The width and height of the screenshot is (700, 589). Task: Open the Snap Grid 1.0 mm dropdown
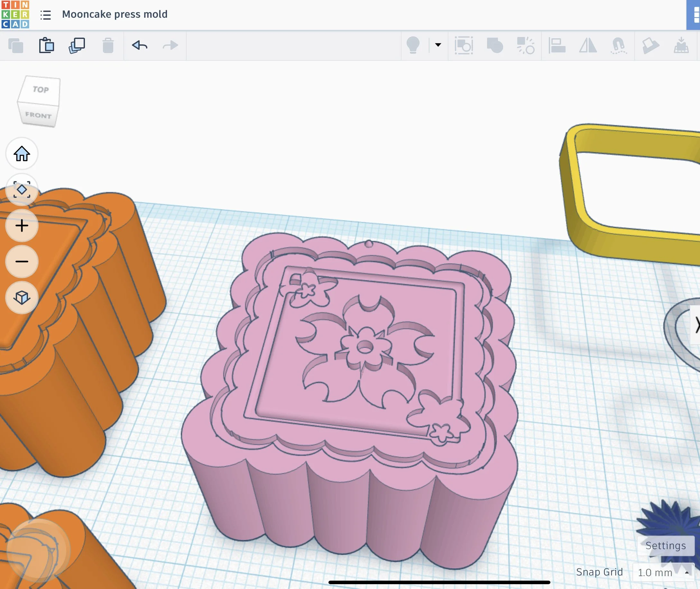[x=663, y=572]
